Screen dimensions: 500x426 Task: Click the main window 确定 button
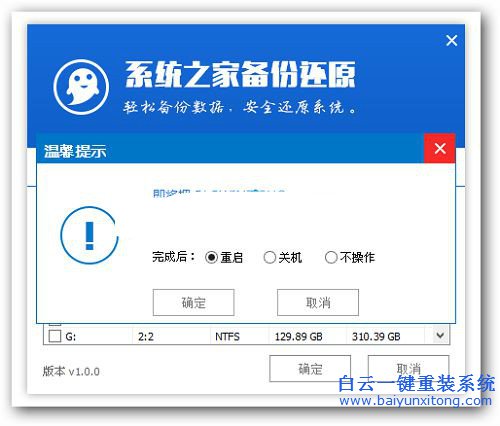pos(310,368)
